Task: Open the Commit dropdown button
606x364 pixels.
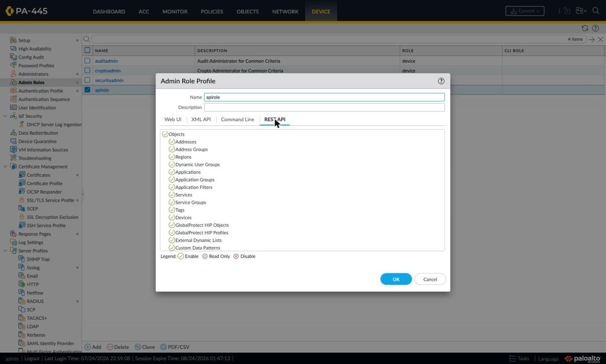Action: point(525,11)
